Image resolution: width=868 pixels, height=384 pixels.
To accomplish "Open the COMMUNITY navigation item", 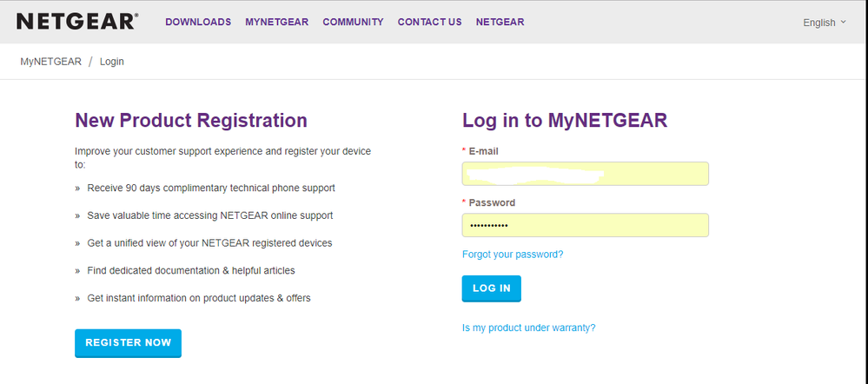I will pos(353,23).
